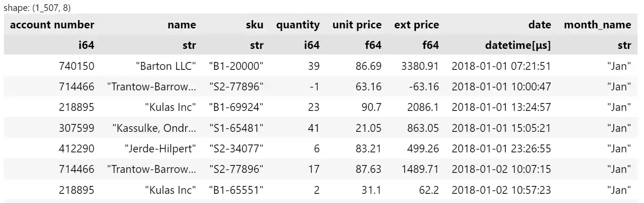The height and width of the screenshot is (203, 644).
Task: Click the unit price 87.63 cell
Action: coord(368,169)
